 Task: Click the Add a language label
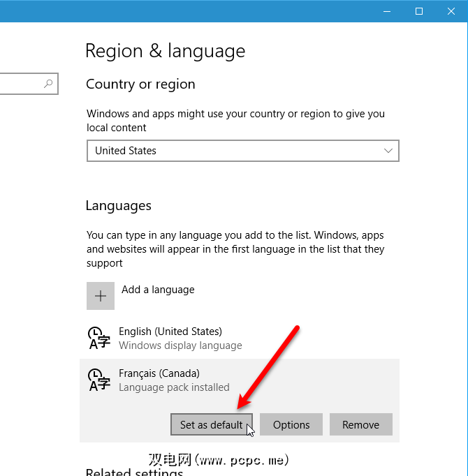158,290
